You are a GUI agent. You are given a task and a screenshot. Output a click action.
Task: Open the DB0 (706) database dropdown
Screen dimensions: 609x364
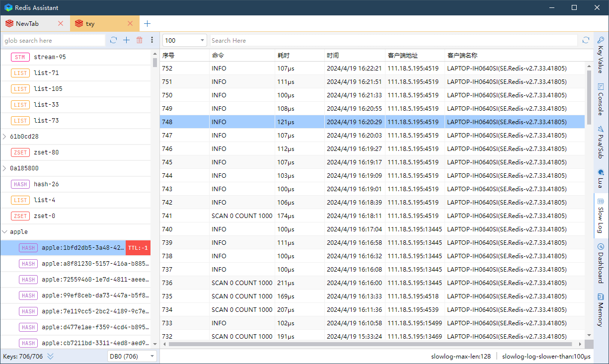pos(132,356)
